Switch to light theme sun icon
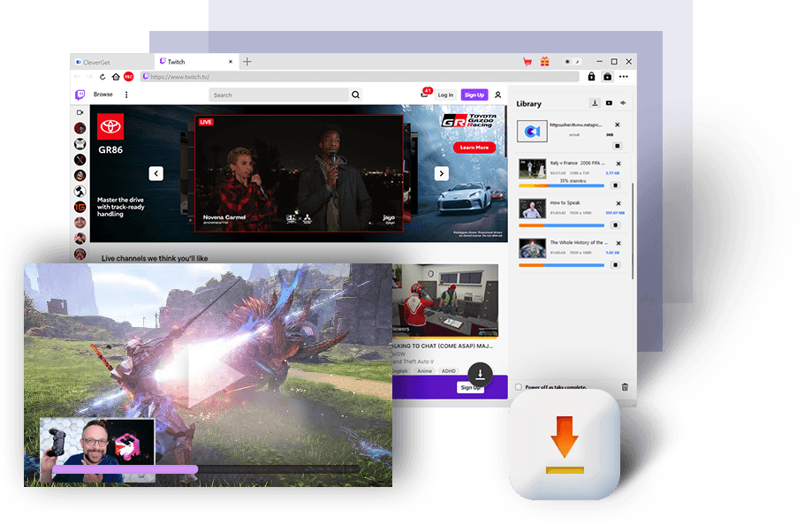This screenshot has height=525, width=812. (x=567, y=62)
